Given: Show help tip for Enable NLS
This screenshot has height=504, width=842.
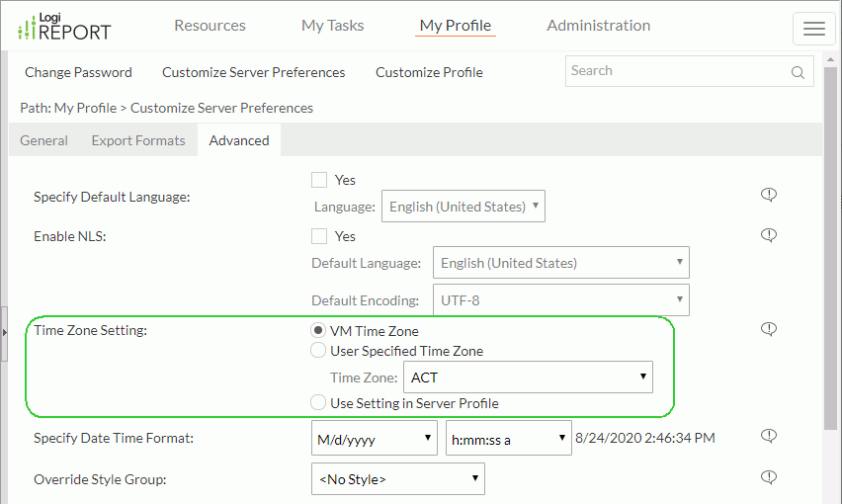Looking at the screenshot, I should [769, 235].
